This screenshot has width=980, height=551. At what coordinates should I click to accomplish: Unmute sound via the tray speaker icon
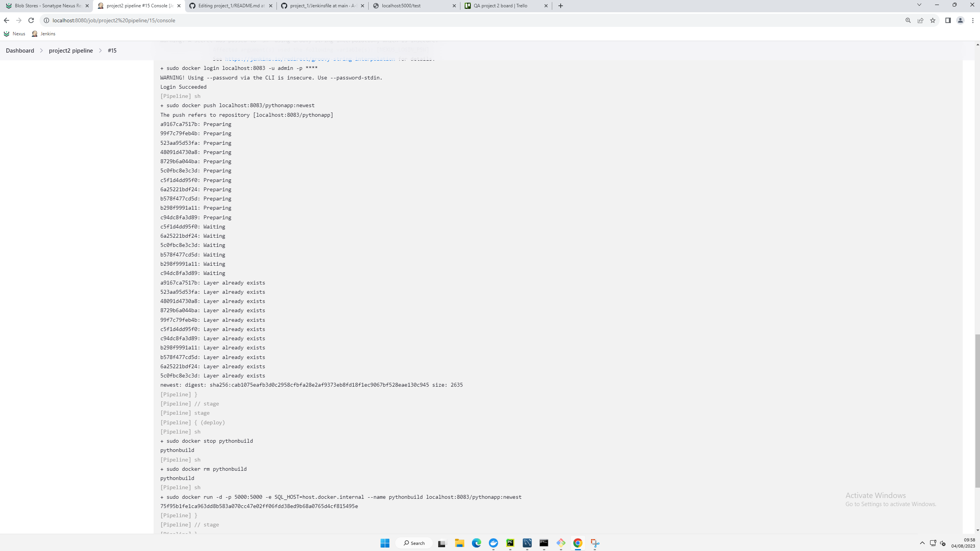[942, 543]
